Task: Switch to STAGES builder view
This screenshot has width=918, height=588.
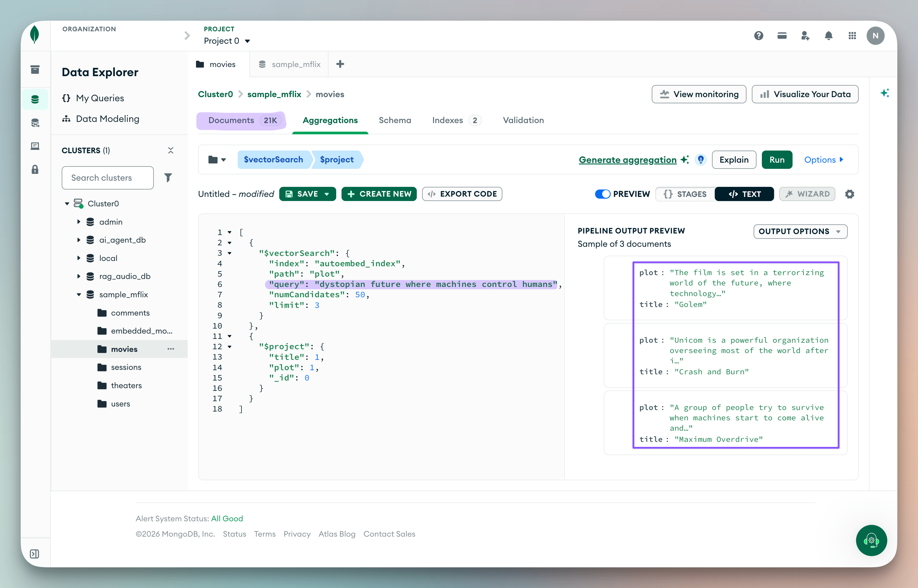Action: (x=685, y=194)
